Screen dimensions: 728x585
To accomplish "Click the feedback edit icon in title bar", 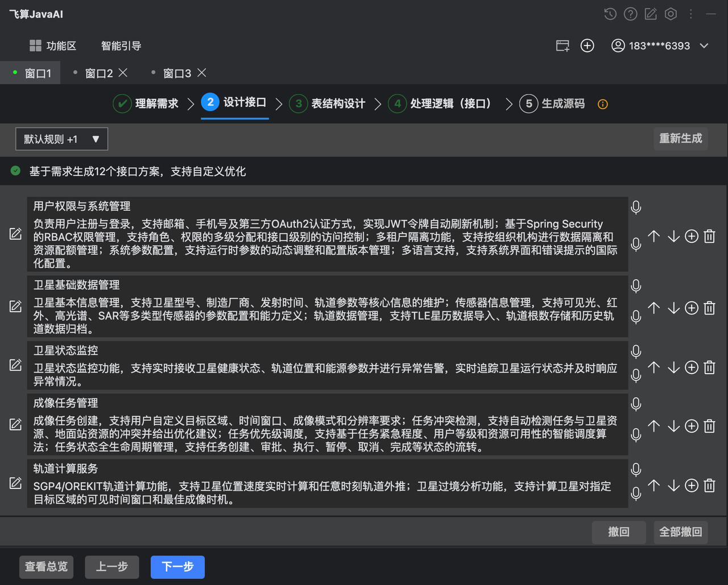I will tap(651, 14).
